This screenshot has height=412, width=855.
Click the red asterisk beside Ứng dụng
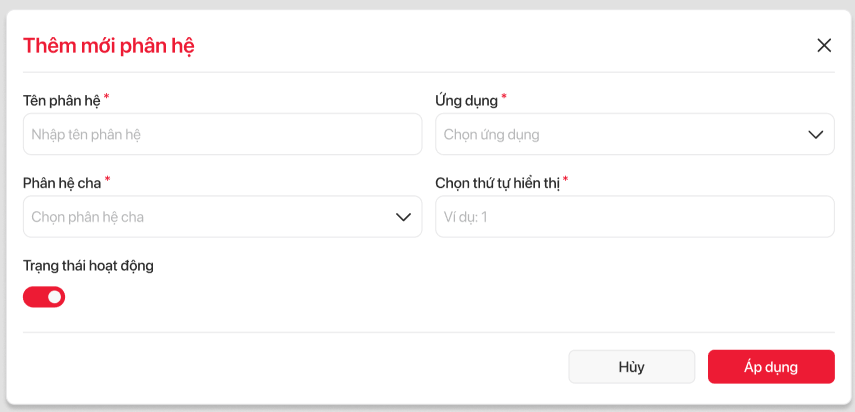pos(504,97)
